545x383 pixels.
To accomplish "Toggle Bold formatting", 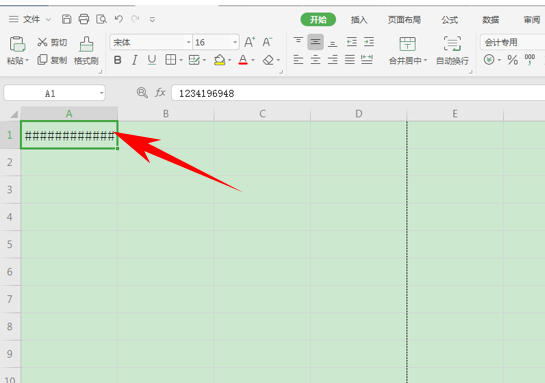I will point(117,60).
